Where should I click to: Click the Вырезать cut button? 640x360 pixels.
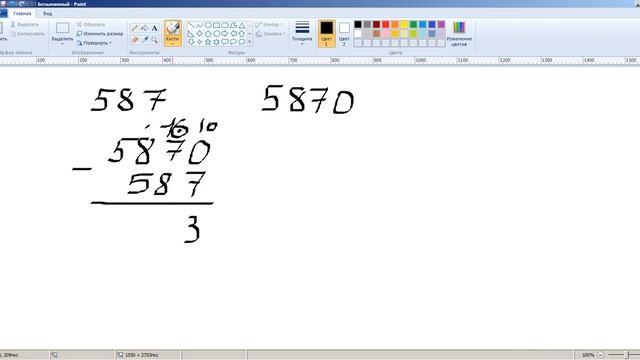tap(24, 25)
